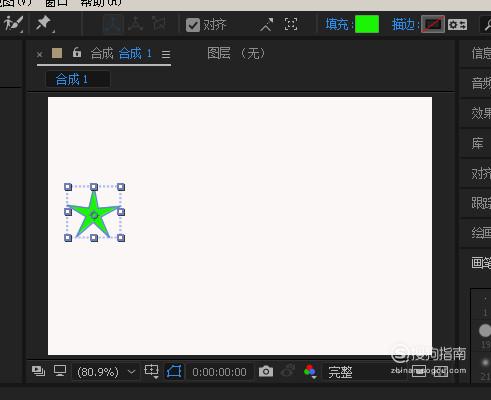491x400 pixels.
Task: Click the primary viewer monitor icon
Action: pyautogui.click(x=60, y=371)
